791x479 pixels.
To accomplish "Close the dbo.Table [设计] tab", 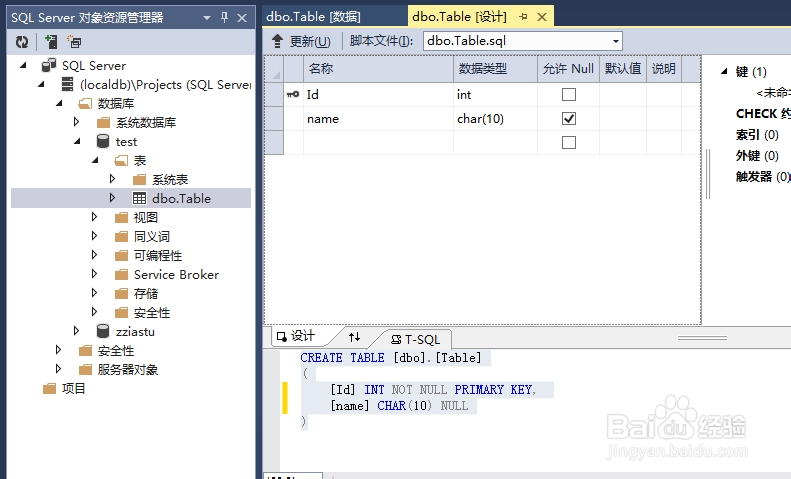I will pos(542,17).
